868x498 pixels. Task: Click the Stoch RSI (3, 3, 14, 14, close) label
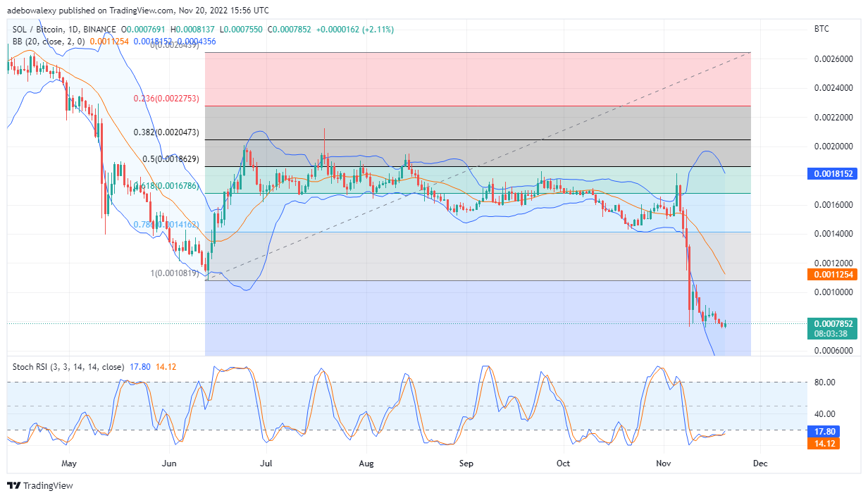click(x=68, y=367)
